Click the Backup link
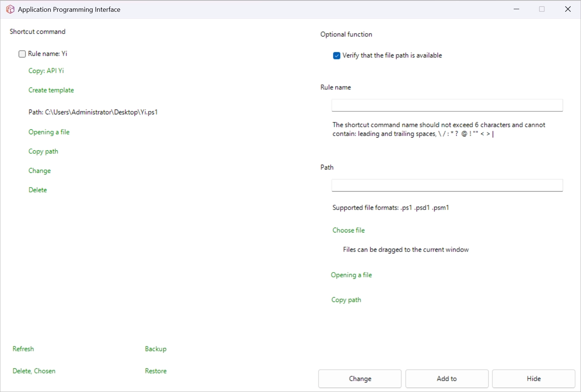 click(x=156, y=349)
